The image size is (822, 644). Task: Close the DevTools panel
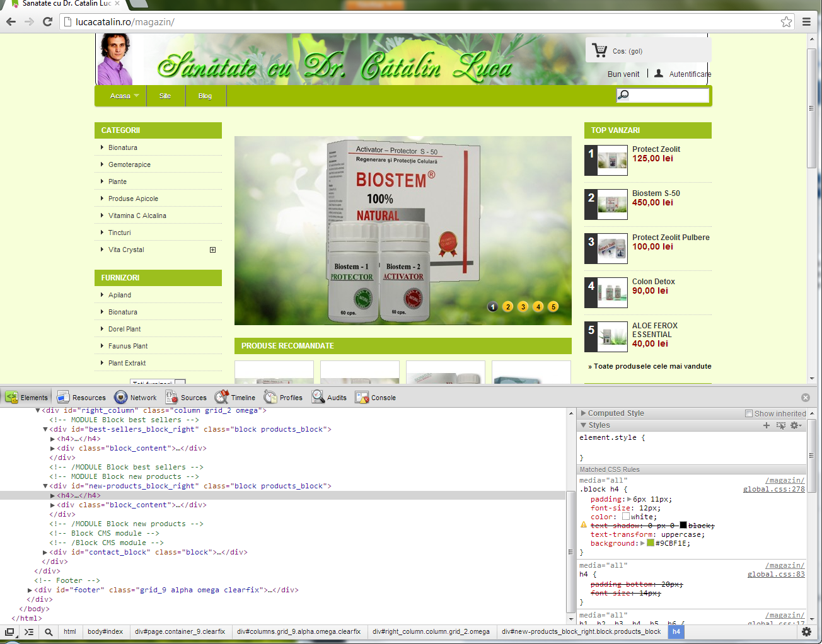coord(805,398)
